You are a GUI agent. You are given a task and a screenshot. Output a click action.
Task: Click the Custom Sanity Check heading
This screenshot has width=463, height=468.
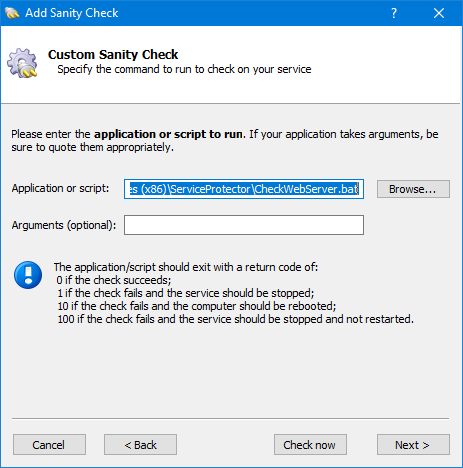click(x=113, y=54)
